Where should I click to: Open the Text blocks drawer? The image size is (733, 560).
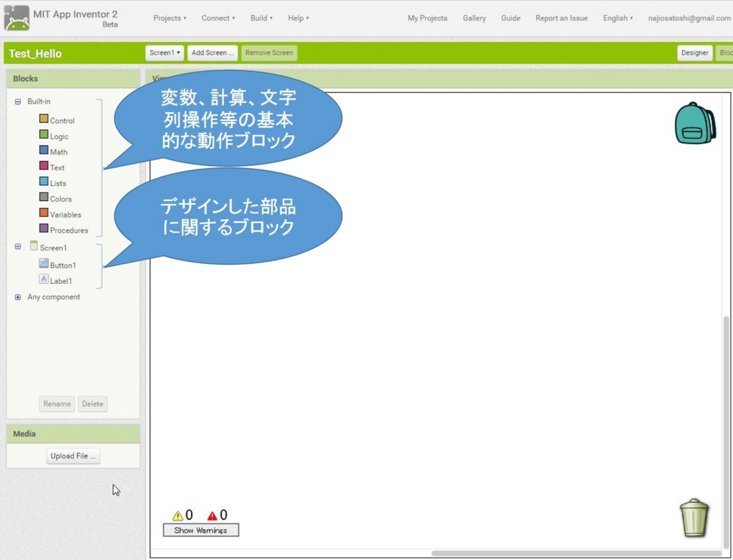[57, 167]
